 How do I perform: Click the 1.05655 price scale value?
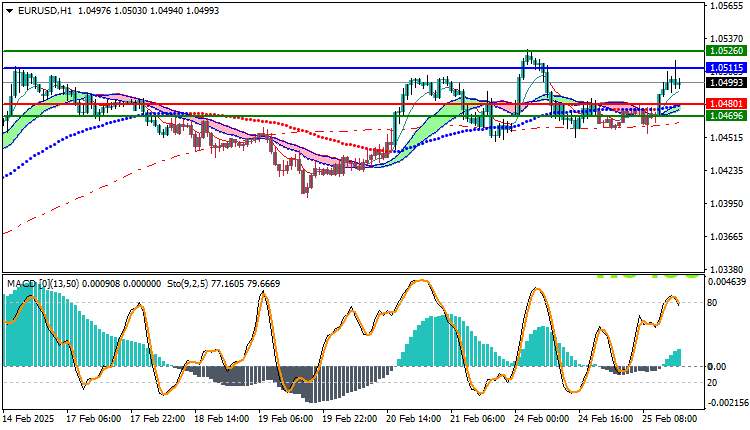[726, 6]
